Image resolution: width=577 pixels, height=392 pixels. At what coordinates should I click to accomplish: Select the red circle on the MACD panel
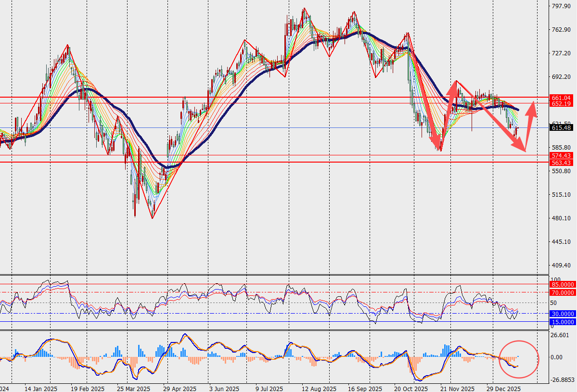pos(518,358)
